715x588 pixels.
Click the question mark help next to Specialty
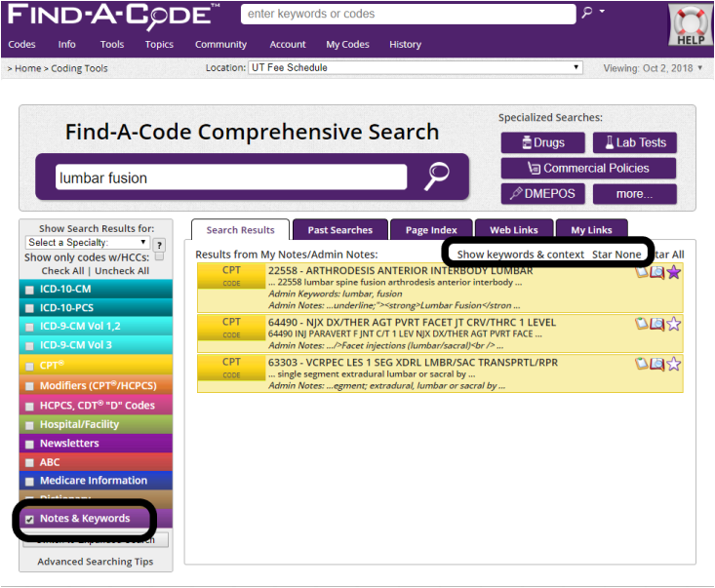[159, 245]
